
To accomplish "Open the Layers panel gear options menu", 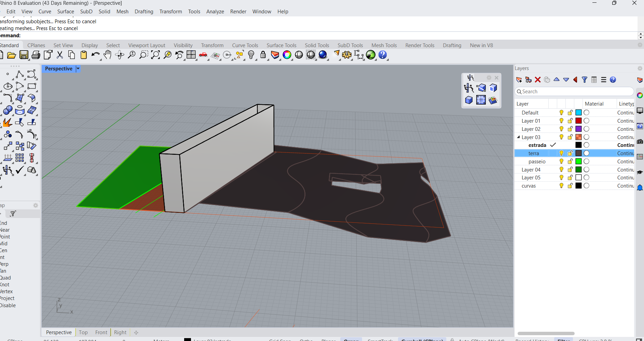I will click(640, 68).
